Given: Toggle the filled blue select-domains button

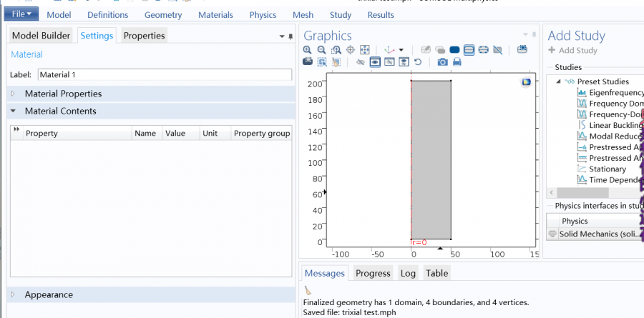Looking at the screenshot, I should [x=454, y=50].
